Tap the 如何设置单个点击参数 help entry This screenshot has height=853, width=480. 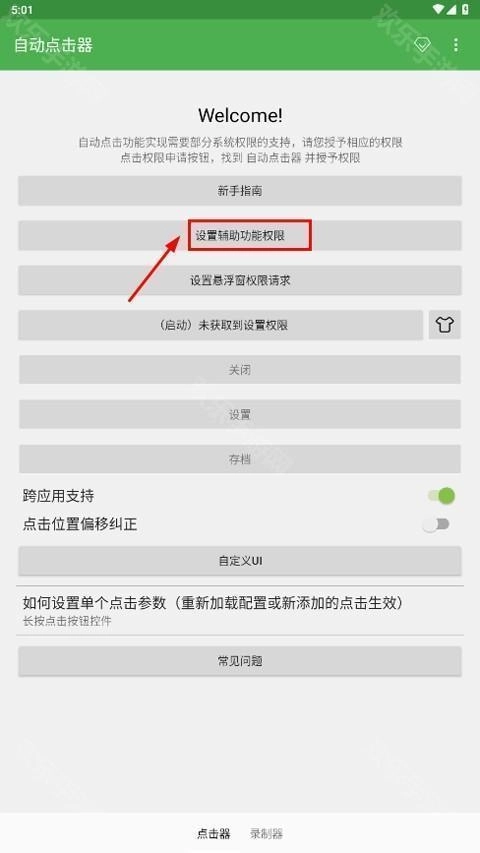(240, 610)
